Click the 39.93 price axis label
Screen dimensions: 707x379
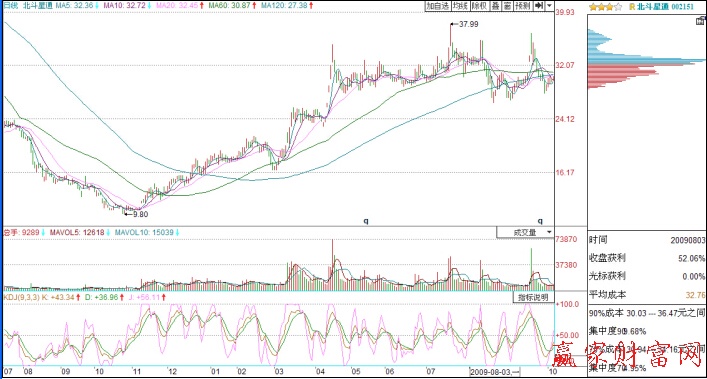coord(565,12)
